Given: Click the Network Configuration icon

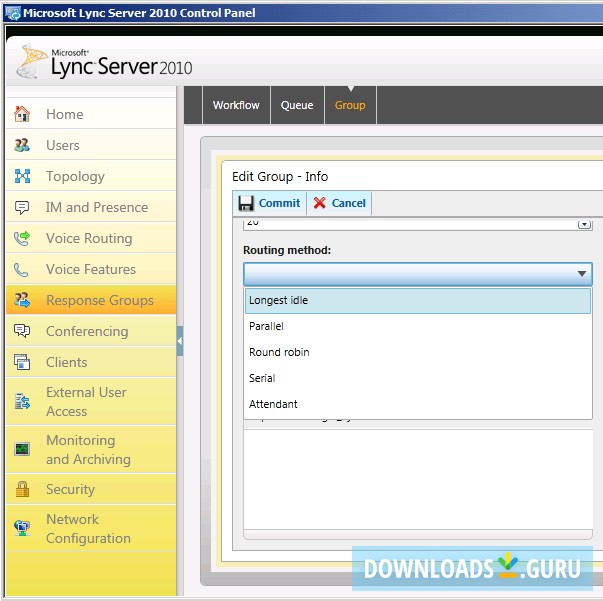Looking at the screenshot, I should (22, 528).
